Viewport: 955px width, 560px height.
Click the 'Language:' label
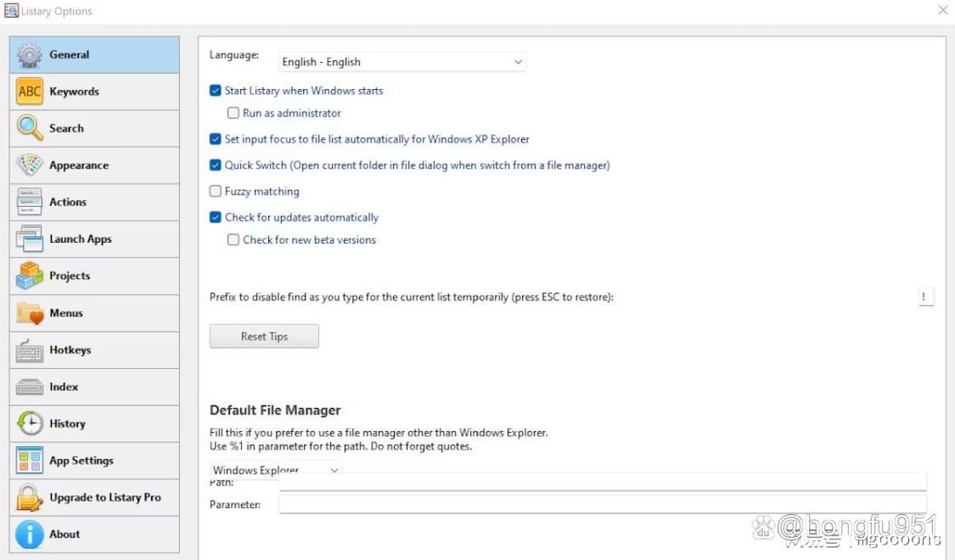[x=234, y=55]
